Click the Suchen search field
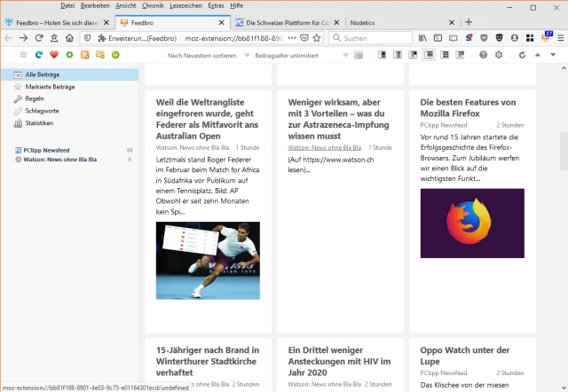This screenshot has width=568, height=392. click(373, 38)
